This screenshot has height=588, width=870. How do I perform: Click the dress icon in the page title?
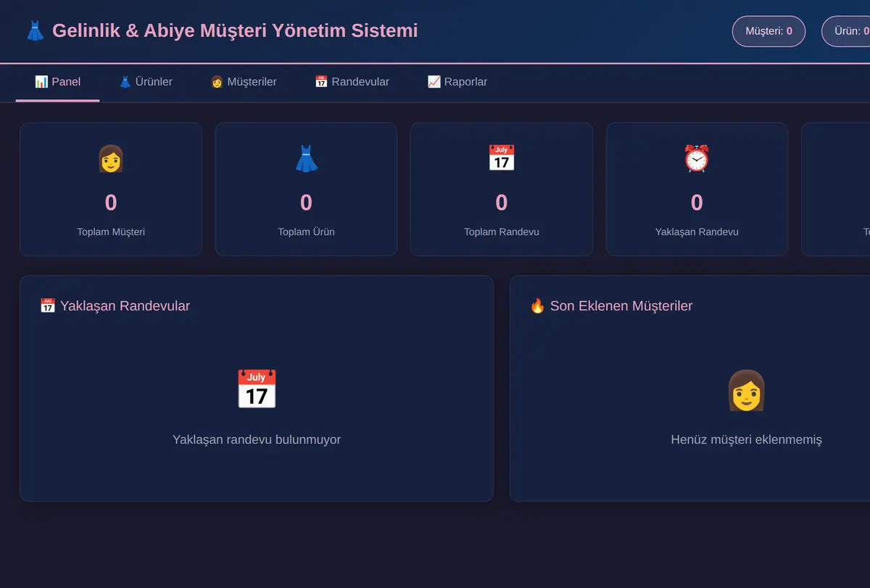coord(36,31)
